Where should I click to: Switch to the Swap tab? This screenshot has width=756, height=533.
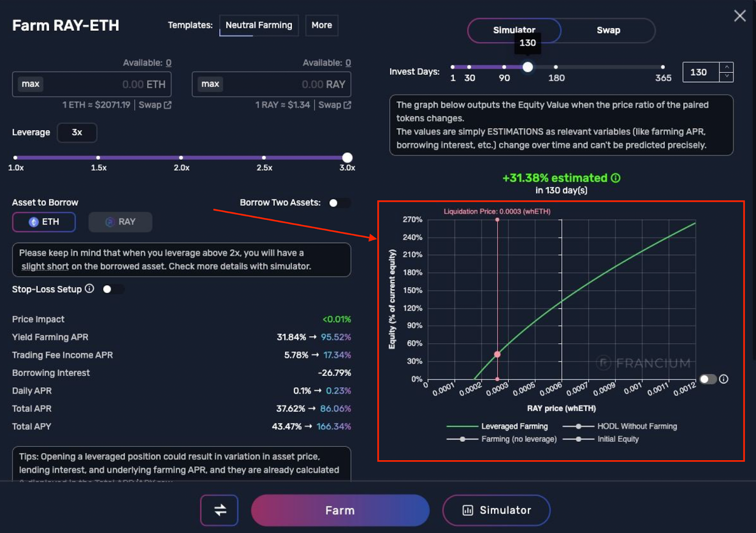[608, 30]
